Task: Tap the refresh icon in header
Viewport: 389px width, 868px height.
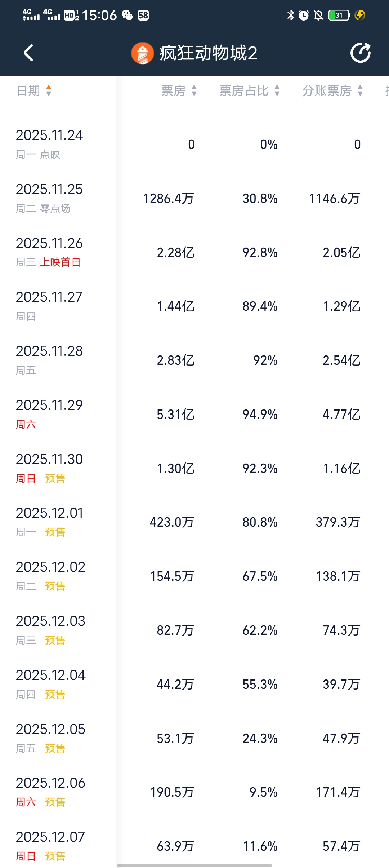Action: tap(361, 53)
